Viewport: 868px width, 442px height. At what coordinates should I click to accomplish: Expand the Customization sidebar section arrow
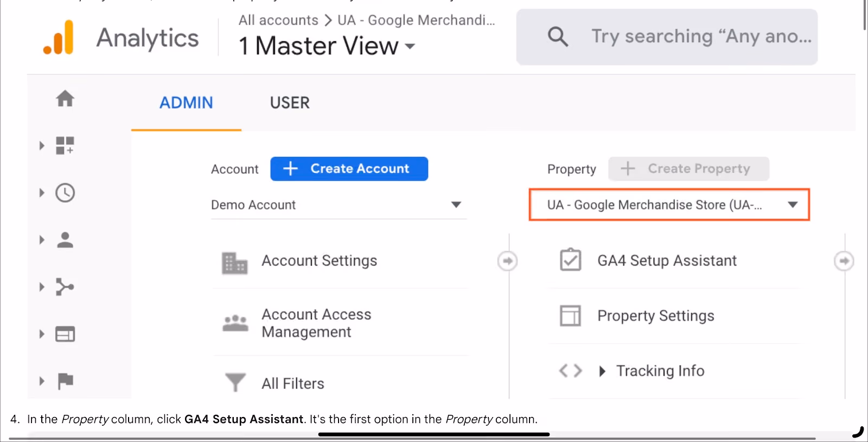(x=42, y=146)
